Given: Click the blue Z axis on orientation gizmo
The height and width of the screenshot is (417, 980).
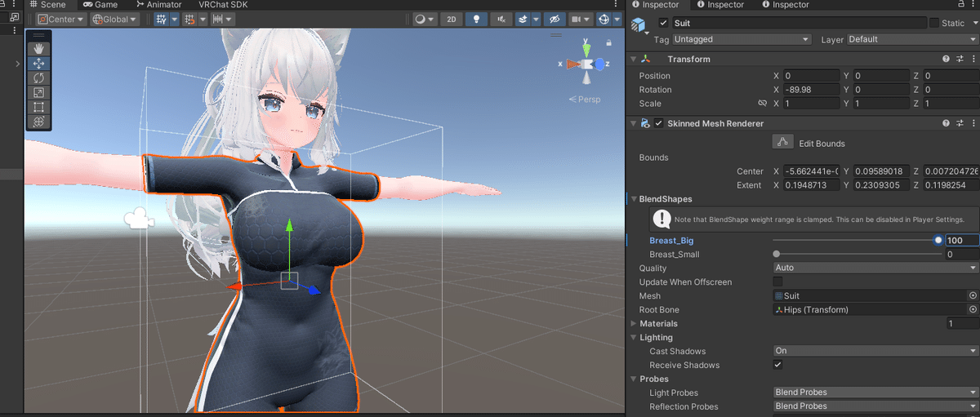Looking at the screenshot, I should (x=600, y=64).
